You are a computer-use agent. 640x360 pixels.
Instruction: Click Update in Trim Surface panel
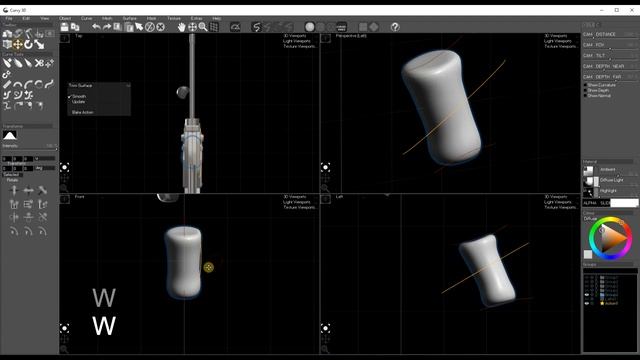coord(78,102)
